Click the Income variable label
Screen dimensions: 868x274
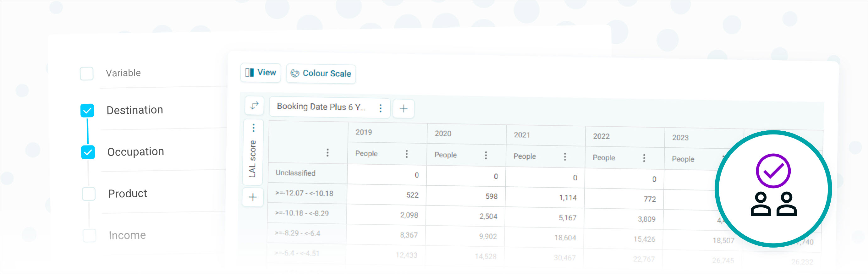(x=127, y=235)
